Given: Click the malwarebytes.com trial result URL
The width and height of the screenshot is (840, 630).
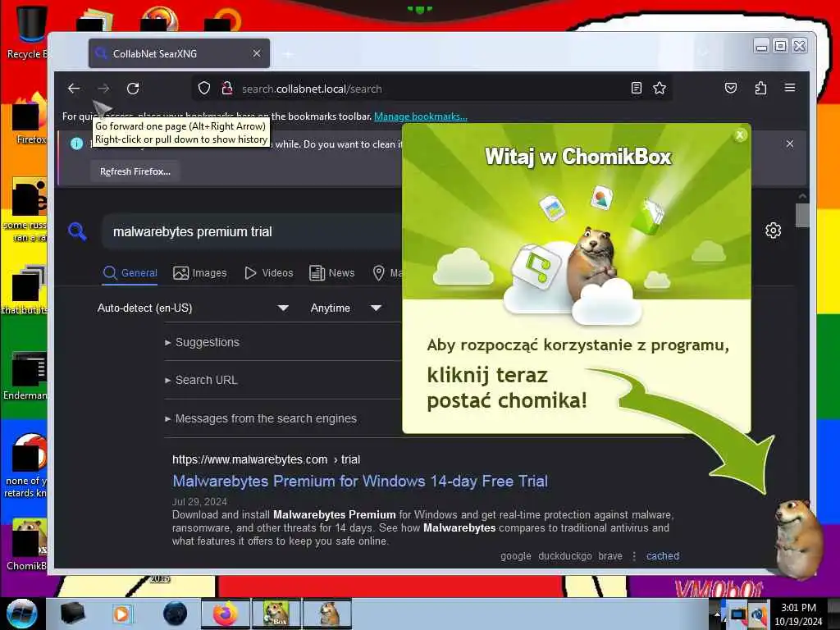Looking at the screenshot, I should pyautogui.click(x=266, y=459).
